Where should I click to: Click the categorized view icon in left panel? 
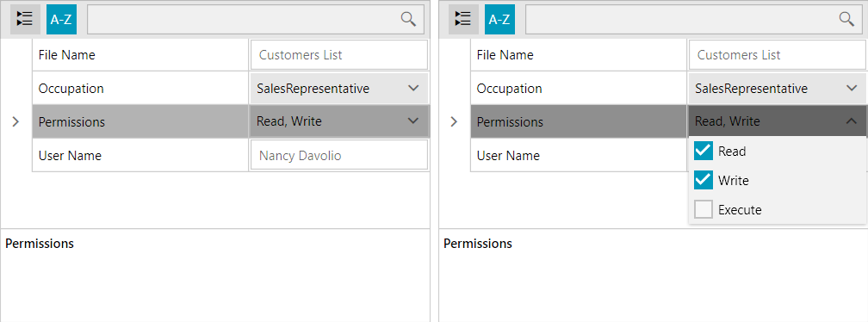26,19
